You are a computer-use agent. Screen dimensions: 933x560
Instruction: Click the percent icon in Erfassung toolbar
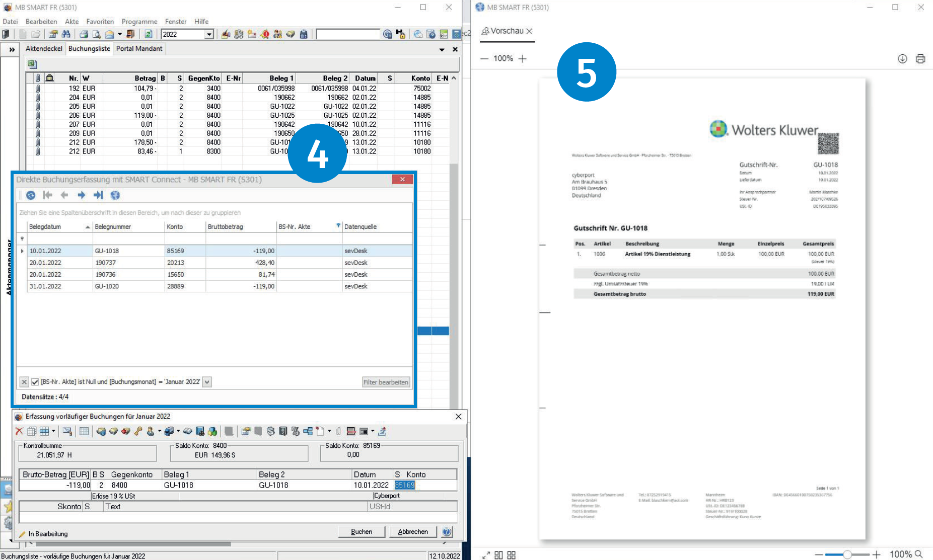click(296, 431)
